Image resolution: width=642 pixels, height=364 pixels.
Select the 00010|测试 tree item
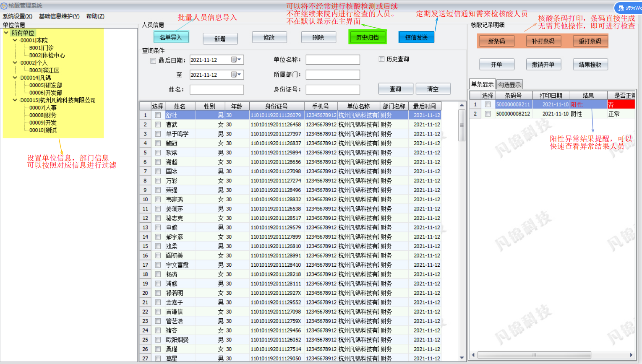pos(43,130)
